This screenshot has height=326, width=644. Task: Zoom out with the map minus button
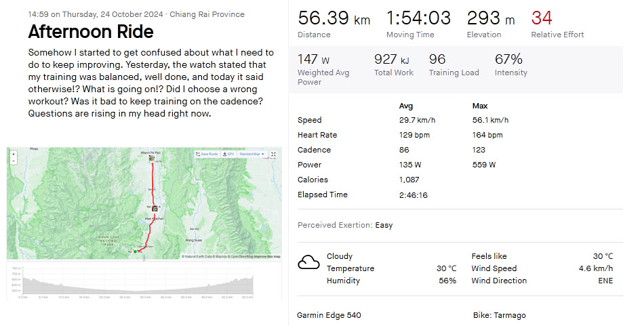tap(14, 161)
